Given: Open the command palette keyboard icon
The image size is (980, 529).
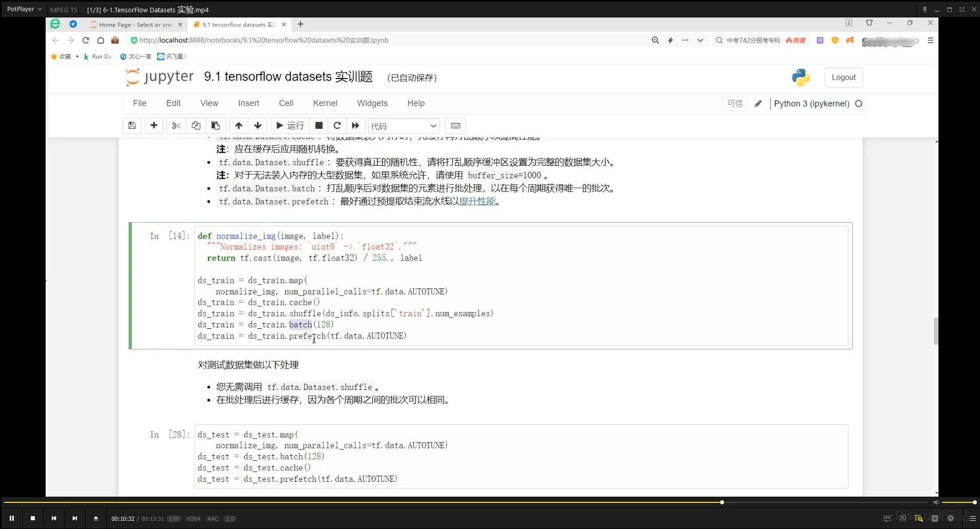Looking at the screenshot, I should click(x=455, y=126).
